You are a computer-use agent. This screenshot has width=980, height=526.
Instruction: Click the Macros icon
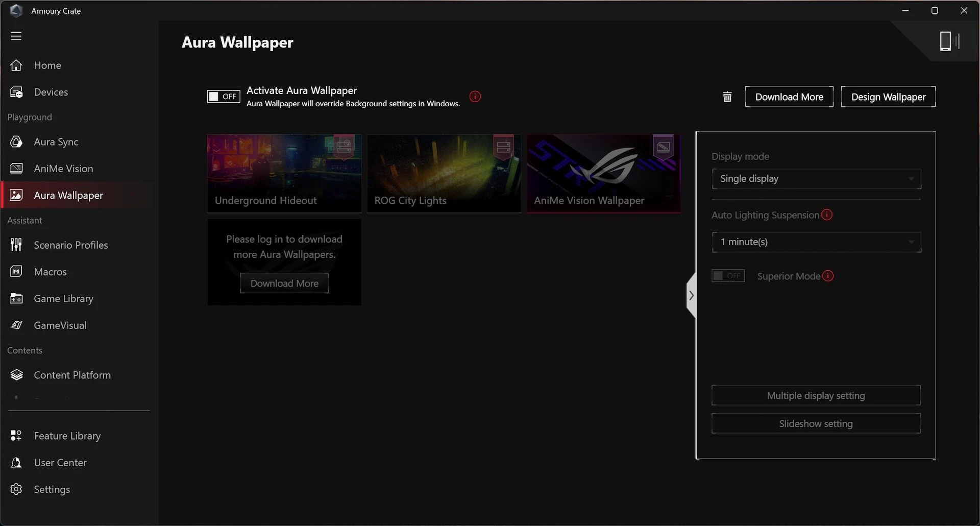(x=16, y=272)
